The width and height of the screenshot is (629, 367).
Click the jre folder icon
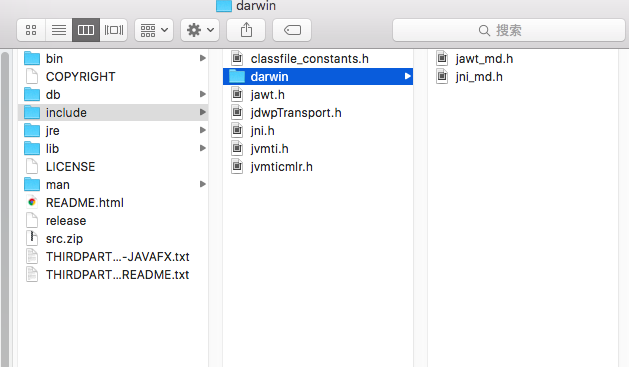[32, 131]
